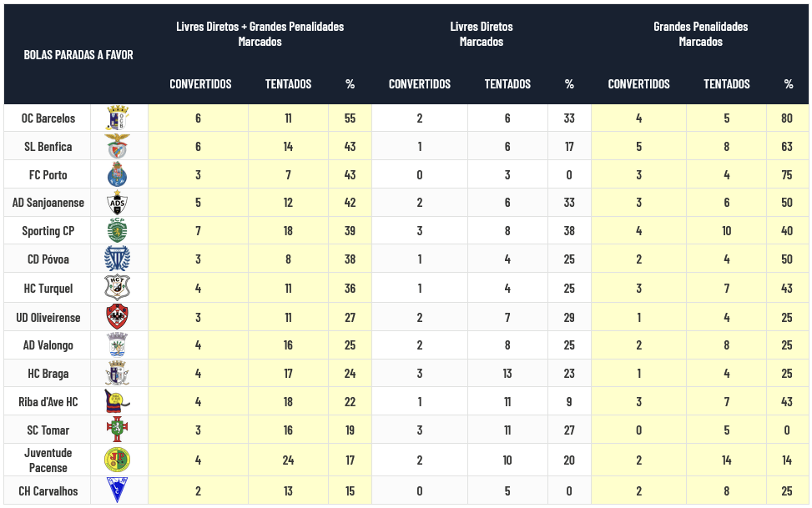Click the HC Braga club crest
This screenshot has height=508, width=812.
117,374
